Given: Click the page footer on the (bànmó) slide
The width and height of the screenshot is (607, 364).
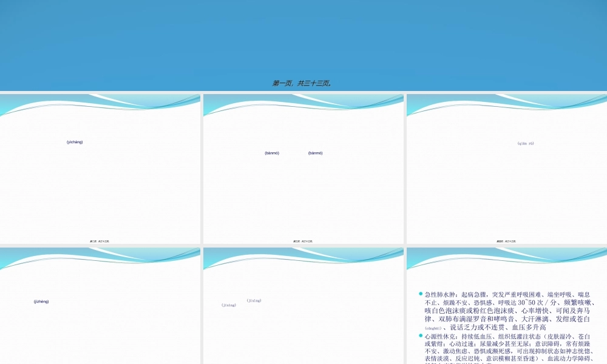Looking at the screenshot, I should pos(303,241).
